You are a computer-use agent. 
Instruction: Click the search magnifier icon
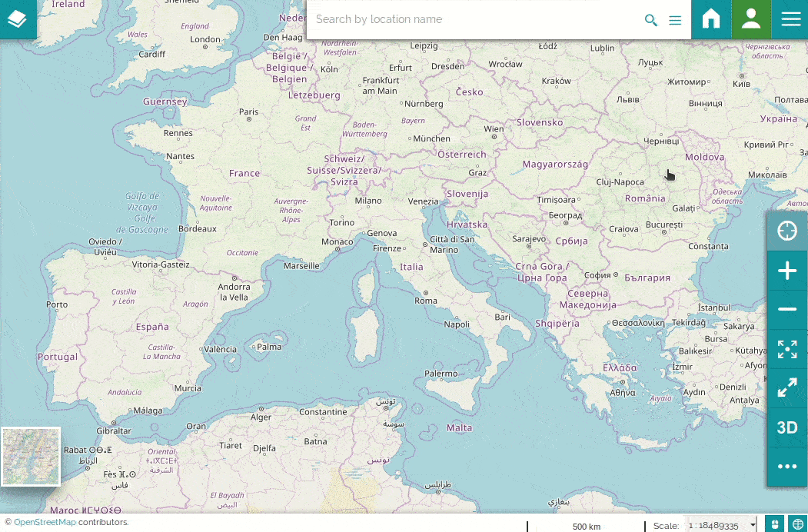[651, 20]
